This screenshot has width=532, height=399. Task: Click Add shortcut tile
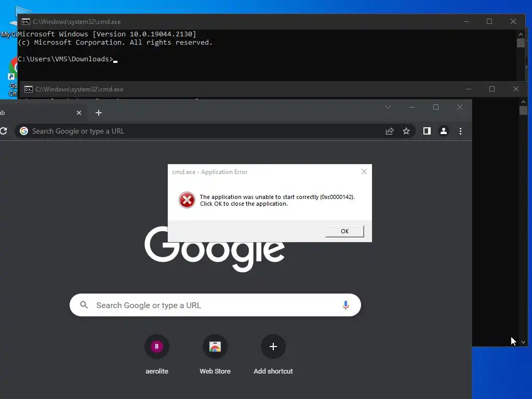click(273, 354)
